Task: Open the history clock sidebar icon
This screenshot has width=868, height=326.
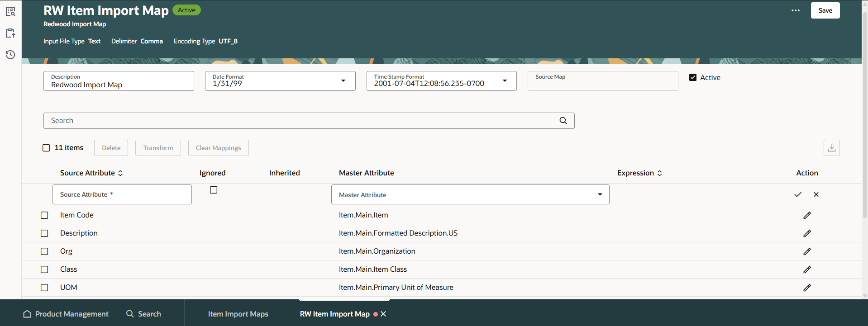Action: [x=10, y=55]
